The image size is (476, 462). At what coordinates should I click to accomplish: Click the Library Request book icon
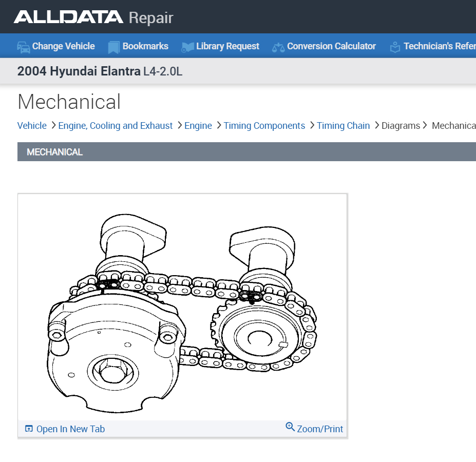[187, 47]
